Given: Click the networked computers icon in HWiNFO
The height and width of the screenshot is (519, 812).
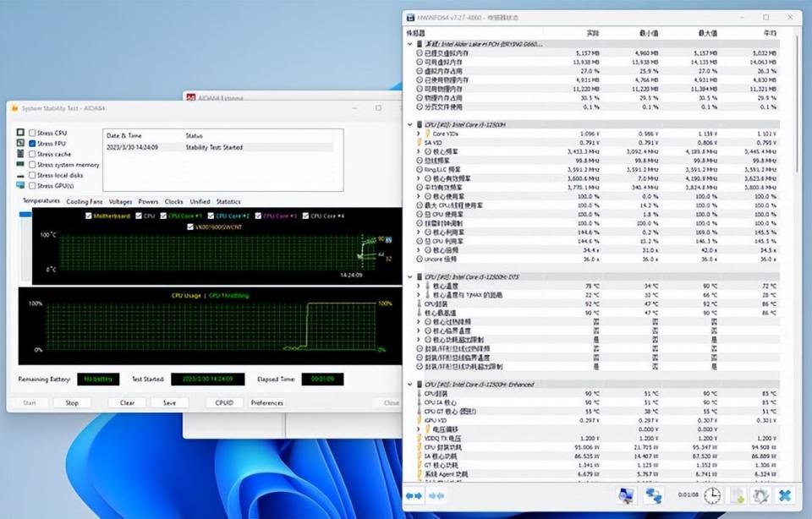Looking at the screenshot, I should tap(653, 495).
